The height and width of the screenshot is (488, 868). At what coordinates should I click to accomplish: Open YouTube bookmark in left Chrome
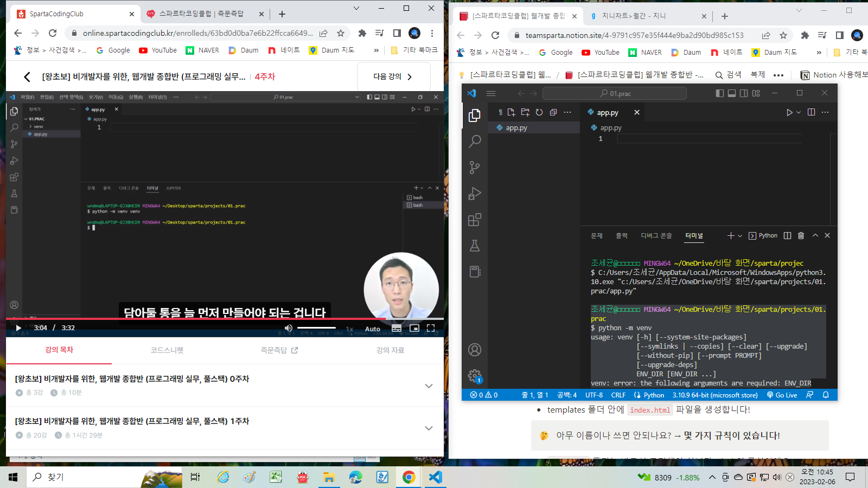158,50
